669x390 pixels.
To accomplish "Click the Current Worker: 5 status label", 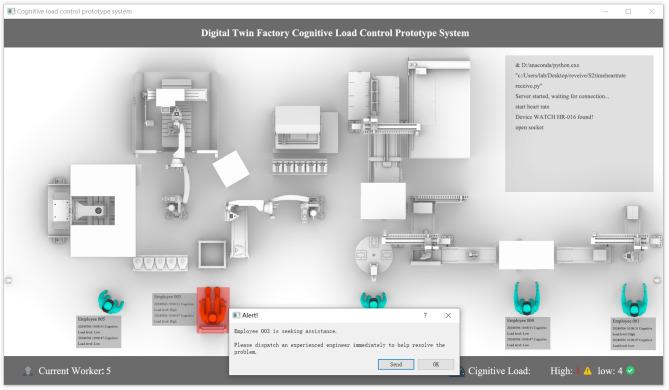I will pyautogui.click(x=74, y=371).
